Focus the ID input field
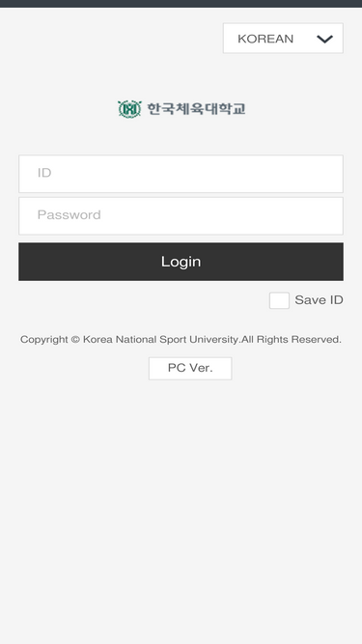 coord(181,174)
